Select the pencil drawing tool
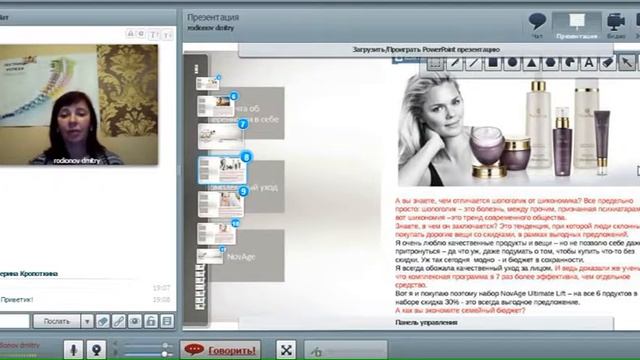 pyautogui.click(x=454, y=63)
